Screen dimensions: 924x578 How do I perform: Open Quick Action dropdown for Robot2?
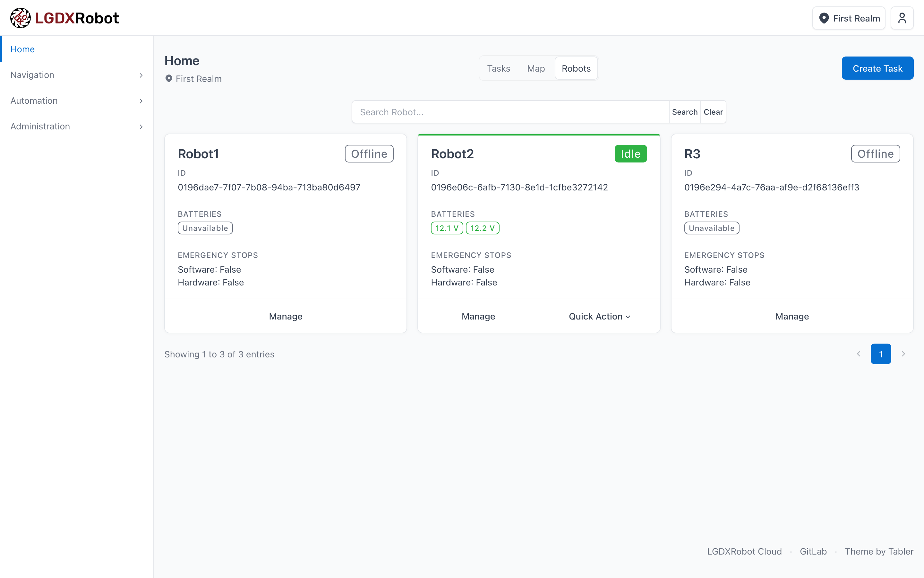point(599,316)
